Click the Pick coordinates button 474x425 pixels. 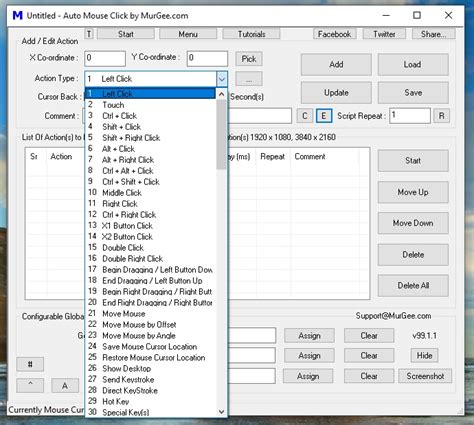(249, 59)
